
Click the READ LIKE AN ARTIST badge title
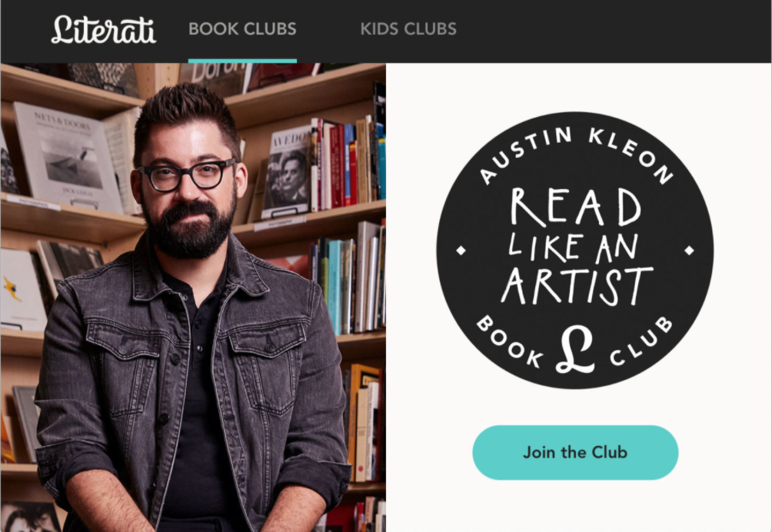coord(576,246)
